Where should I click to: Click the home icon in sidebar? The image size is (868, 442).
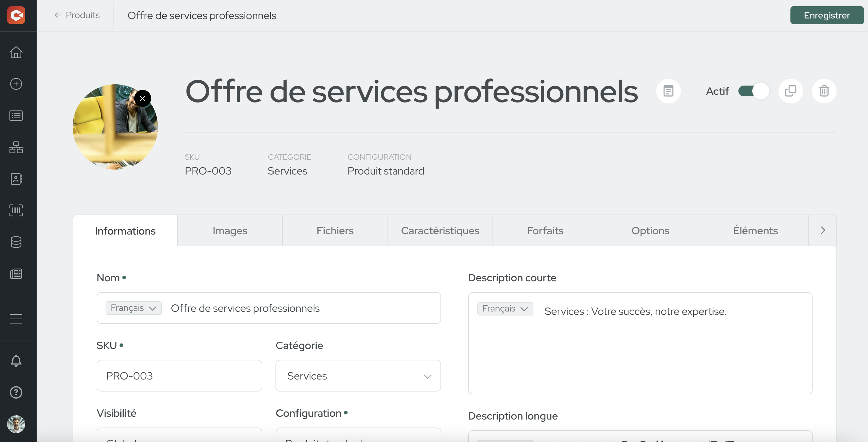tap(16, 52)
